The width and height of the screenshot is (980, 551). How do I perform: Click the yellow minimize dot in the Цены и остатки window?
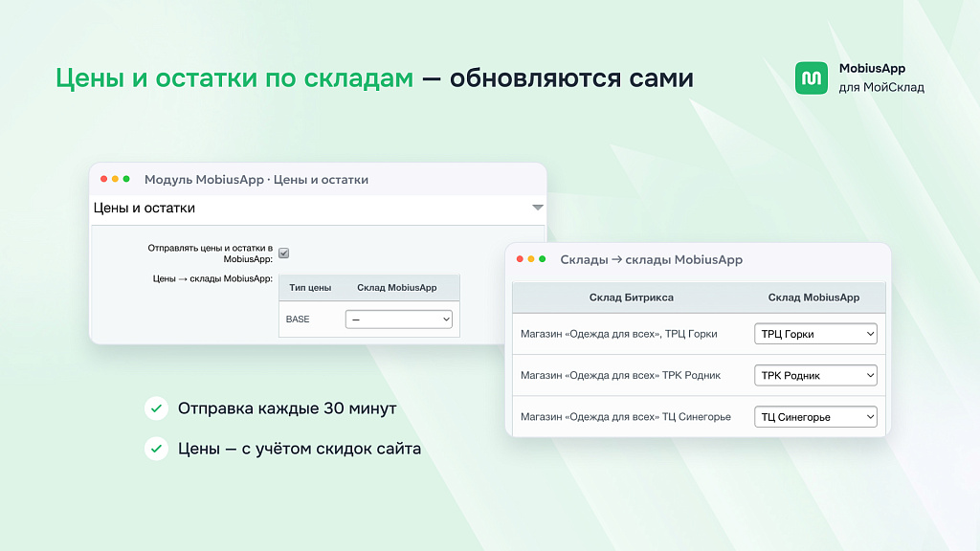point(115,179)
